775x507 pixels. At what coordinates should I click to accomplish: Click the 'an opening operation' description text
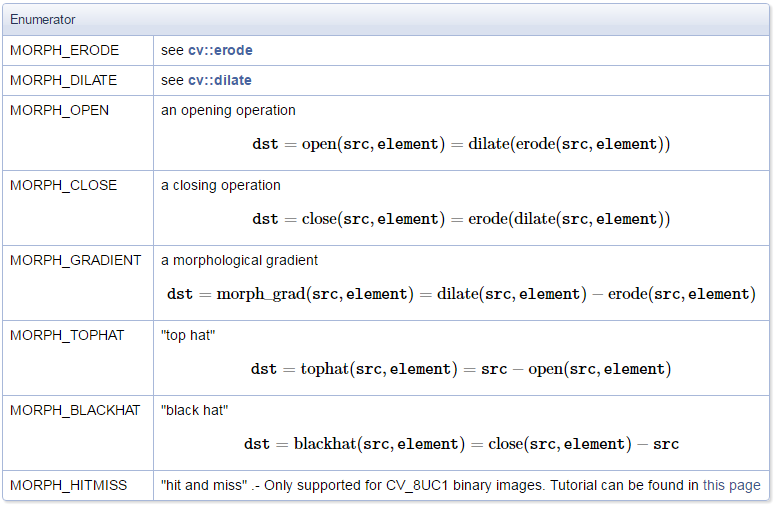[228, 110]
